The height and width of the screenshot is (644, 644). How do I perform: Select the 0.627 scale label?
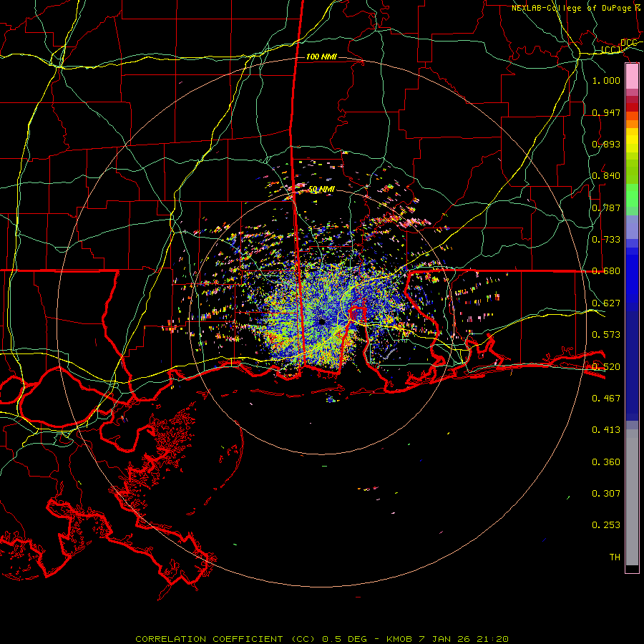[x=606, y=303]
